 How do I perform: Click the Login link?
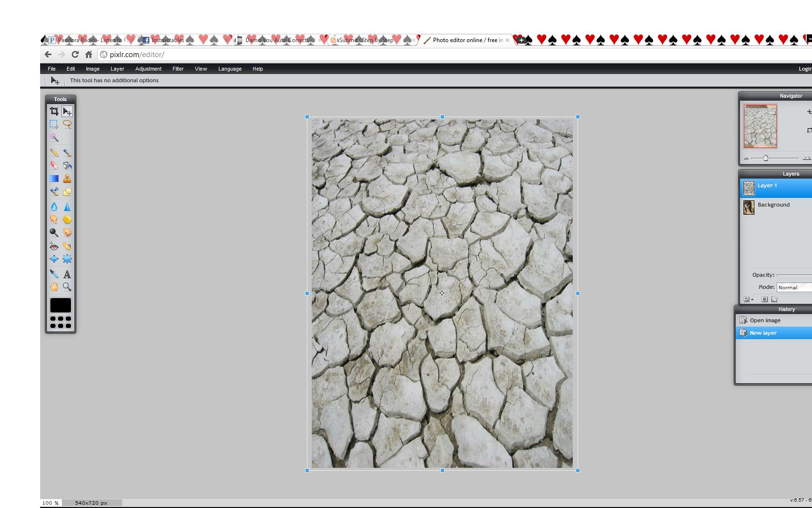click(805, 69)
